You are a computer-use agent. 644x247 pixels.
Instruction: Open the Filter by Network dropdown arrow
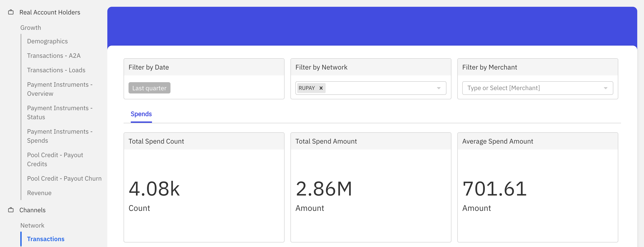(439, 88)
